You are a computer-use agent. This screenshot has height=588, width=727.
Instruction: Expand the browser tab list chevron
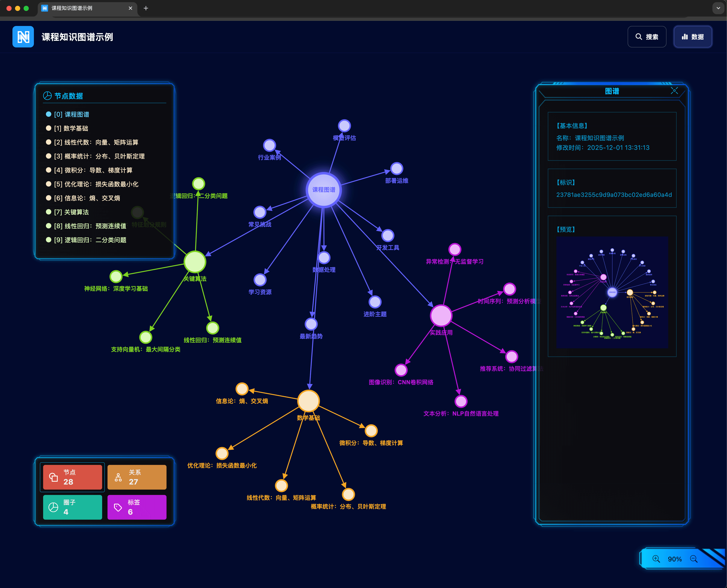(718, 8)
